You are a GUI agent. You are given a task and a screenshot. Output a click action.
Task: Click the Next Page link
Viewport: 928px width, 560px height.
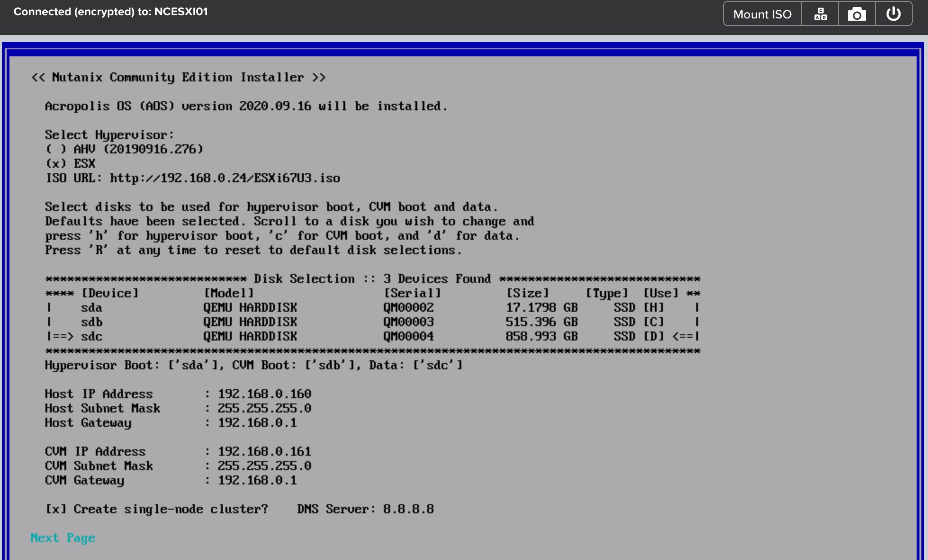(63, 538)
